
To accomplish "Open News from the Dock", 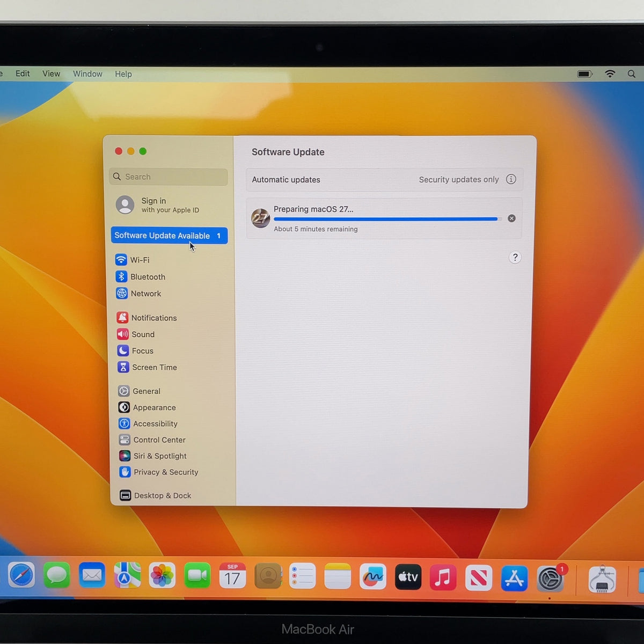I will point(479,578).
